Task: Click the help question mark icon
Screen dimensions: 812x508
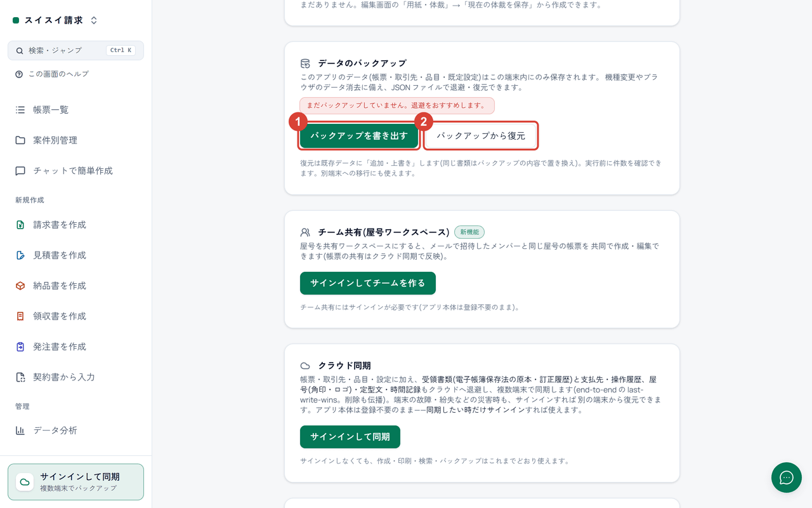Action: click(19, 74)
